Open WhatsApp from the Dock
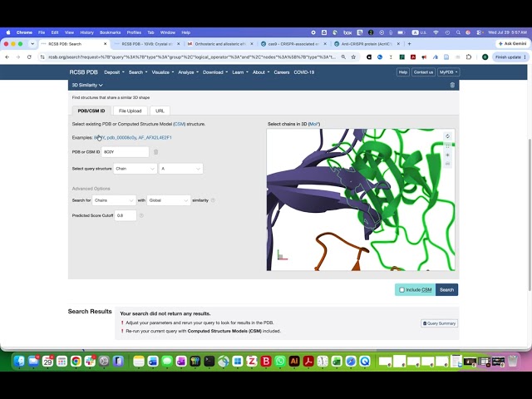This screenshot has height=399, width=532. (x=280, y=362)
